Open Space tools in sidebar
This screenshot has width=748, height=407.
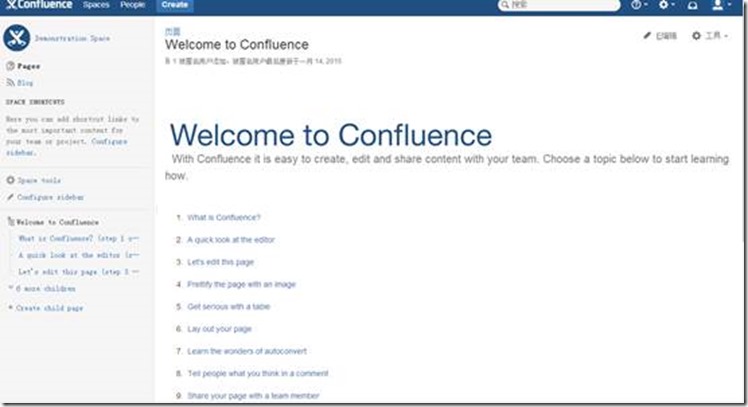39,180
